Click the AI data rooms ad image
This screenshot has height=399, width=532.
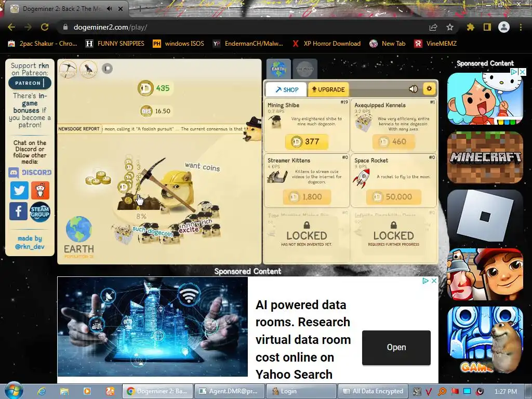point(153,327)
